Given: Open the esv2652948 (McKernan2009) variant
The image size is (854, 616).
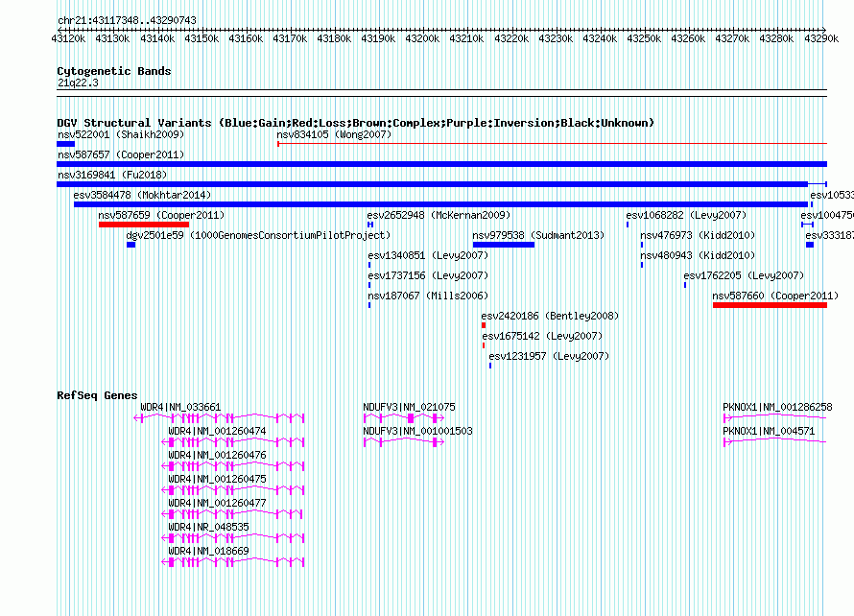Looking at the screenshot, I should click(439, 215).
